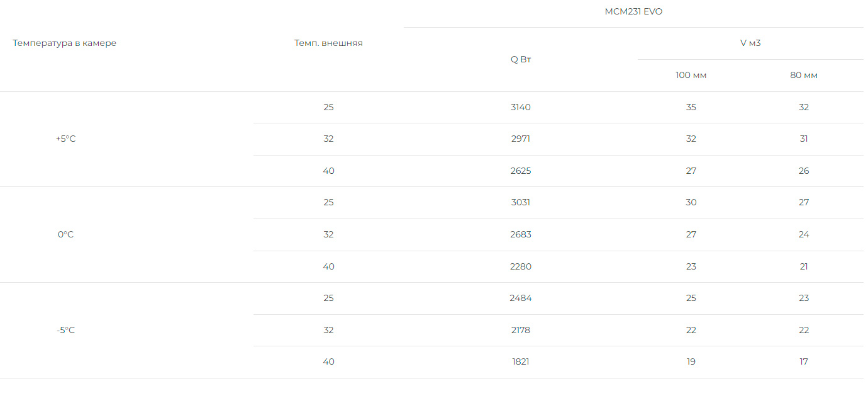Viewport: 868px width, 398px height.
Task: Click the "Q Вт" column header
Action: (x=521, y=59)
